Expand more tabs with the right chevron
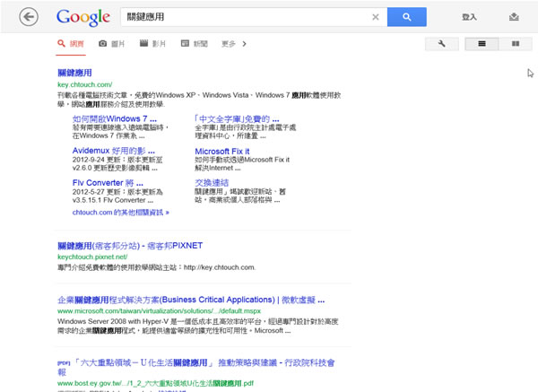The width and height of the screenshot is (538, 392). pyautogui.click(x=244, y=44)
